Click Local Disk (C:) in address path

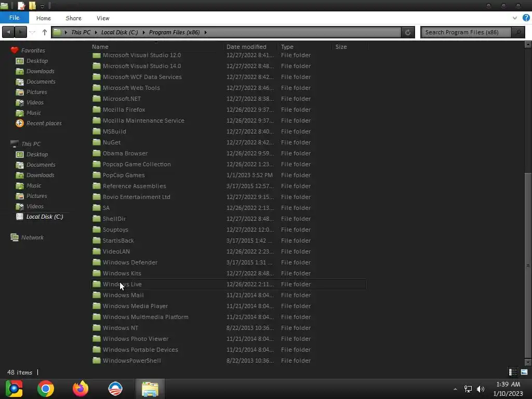(119, 32)
